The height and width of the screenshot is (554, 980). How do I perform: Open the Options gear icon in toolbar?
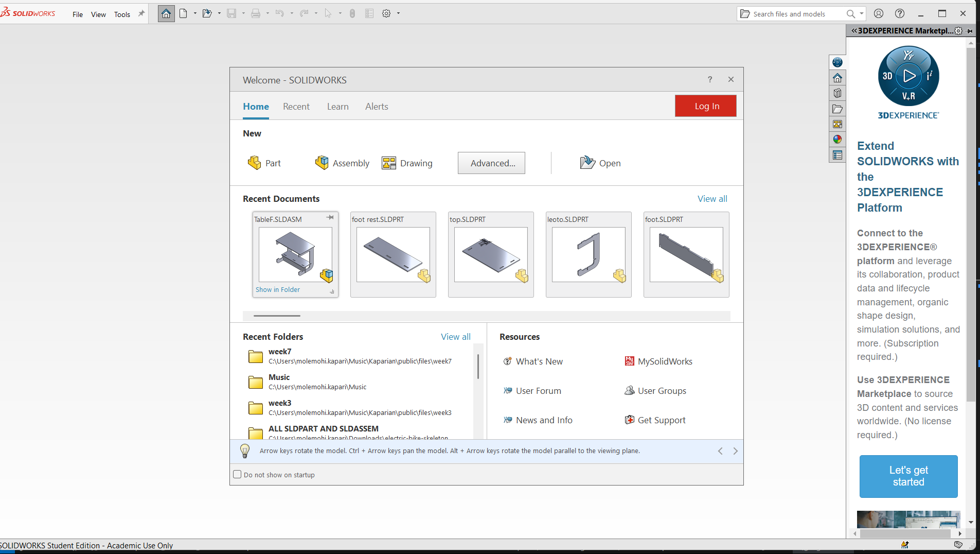coord(386,14)
